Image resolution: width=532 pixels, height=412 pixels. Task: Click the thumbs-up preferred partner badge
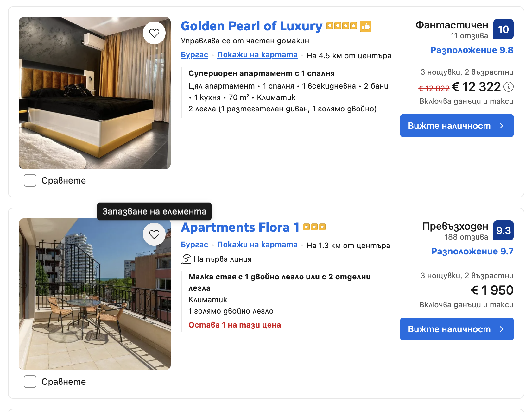[x=366, y=26]
